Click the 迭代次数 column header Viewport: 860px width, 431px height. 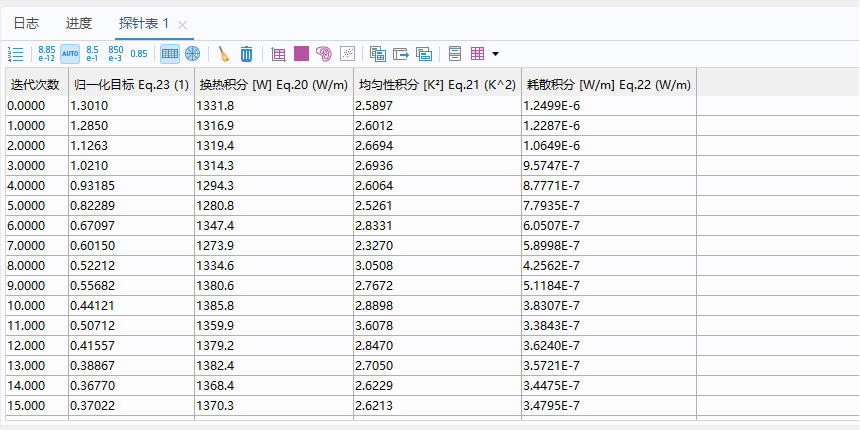tap(37, 84)
